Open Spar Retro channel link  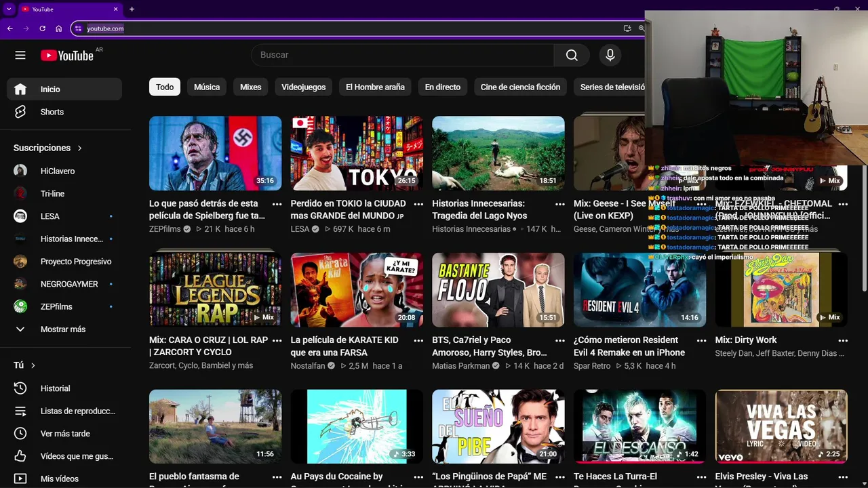coord(592,366)
